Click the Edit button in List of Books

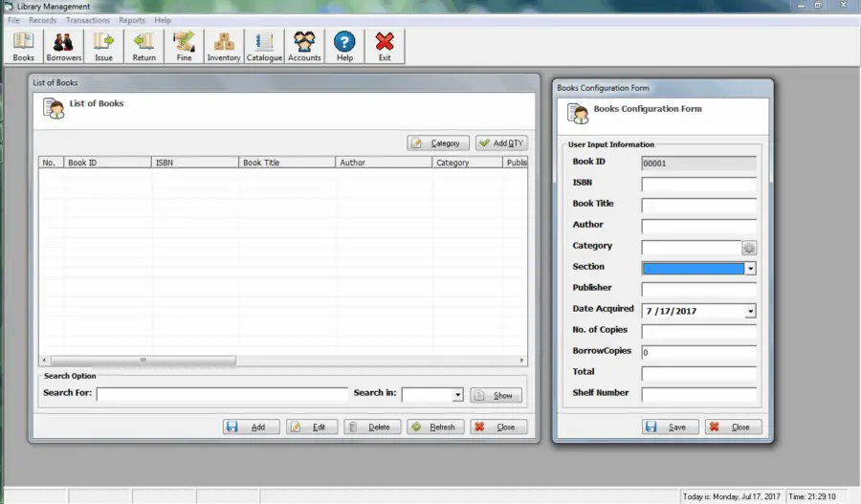click(312, 427)
